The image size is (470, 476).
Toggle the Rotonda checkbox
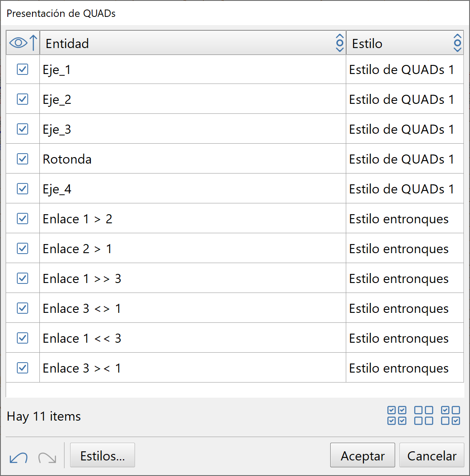coord(23,159)
